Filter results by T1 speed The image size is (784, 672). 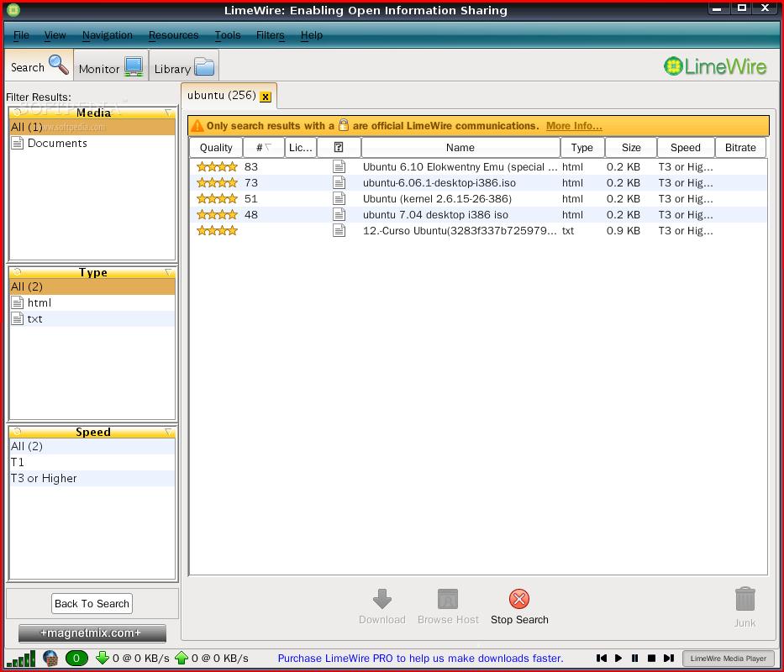pos(92,462)
